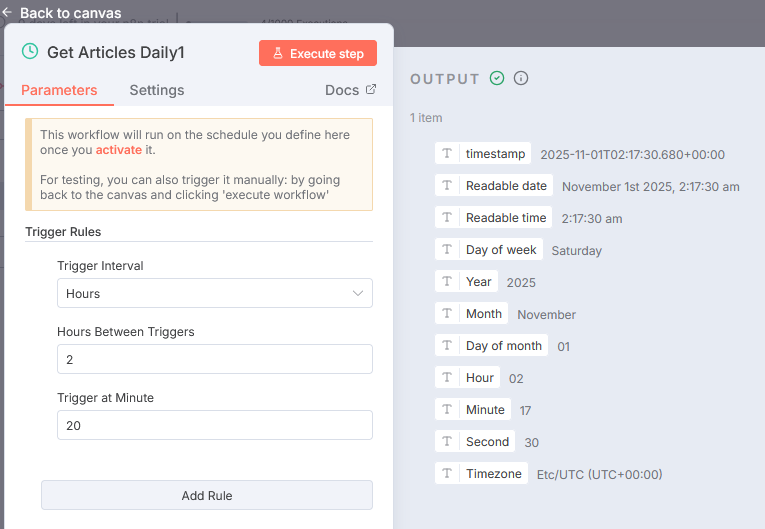765x529 pixels.
Task: Select the Hour output field pill
Action: [x=479, y=378]
